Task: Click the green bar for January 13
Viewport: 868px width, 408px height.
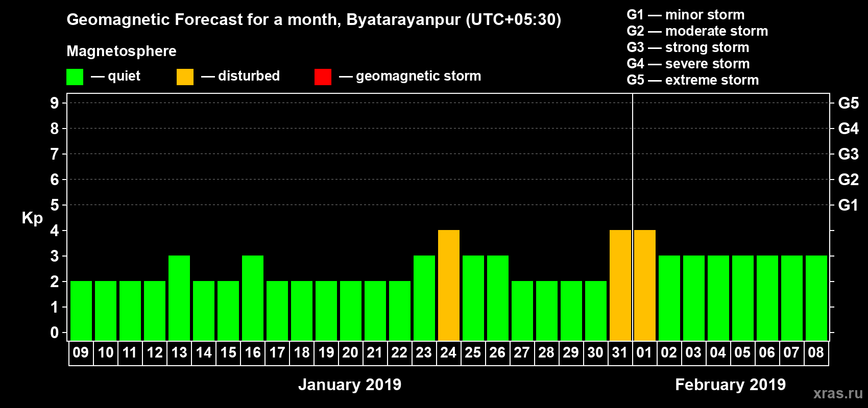Action: click(179, 298)
